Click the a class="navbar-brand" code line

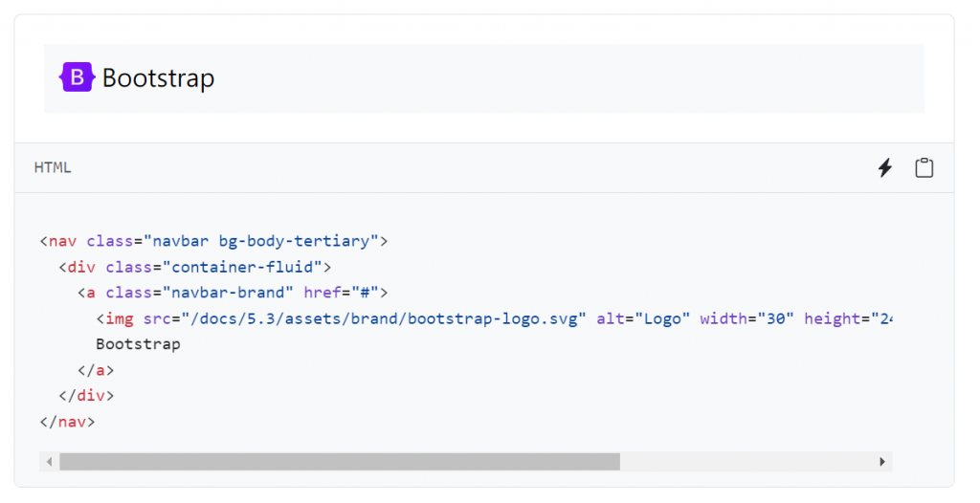233,293
